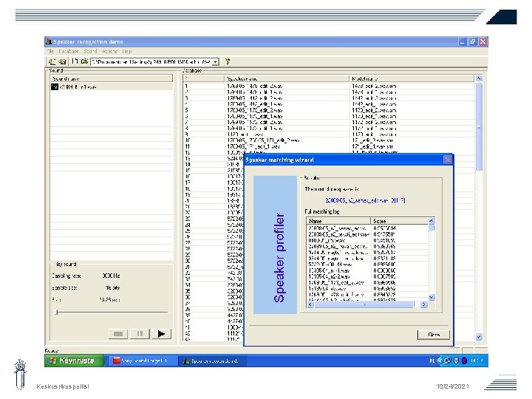Expand the file path dropdown arrow in the toolbar

coord(216,62)
